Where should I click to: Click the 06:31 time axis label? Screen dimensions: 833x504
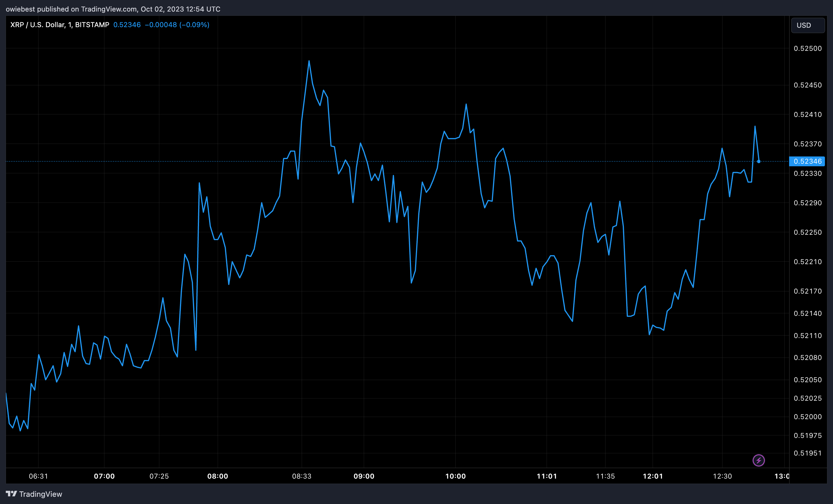pos(38,476)
